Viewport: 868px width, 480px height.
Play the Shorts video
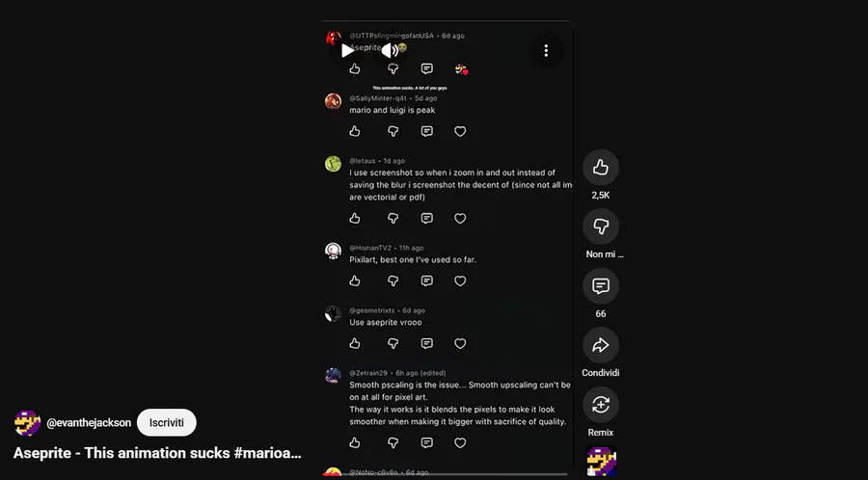(347, 50)
